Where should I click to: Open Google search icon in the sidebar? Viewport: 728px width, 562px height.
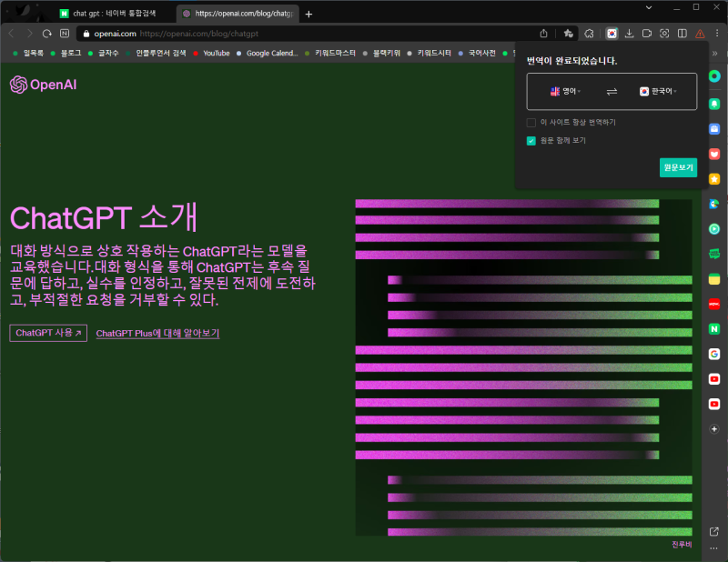click(713, 354)
